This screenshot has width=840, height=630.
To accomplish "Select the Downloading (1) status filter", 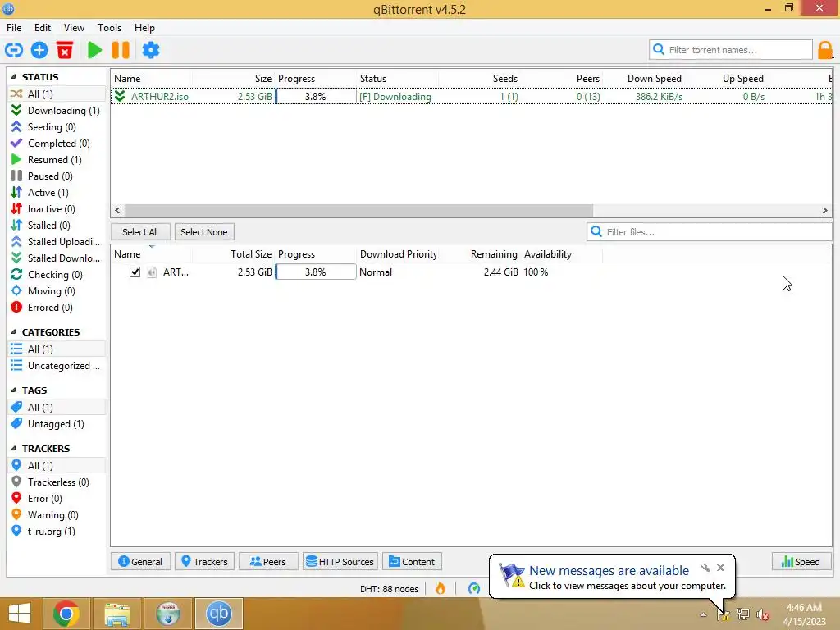I will pos(56,111).
